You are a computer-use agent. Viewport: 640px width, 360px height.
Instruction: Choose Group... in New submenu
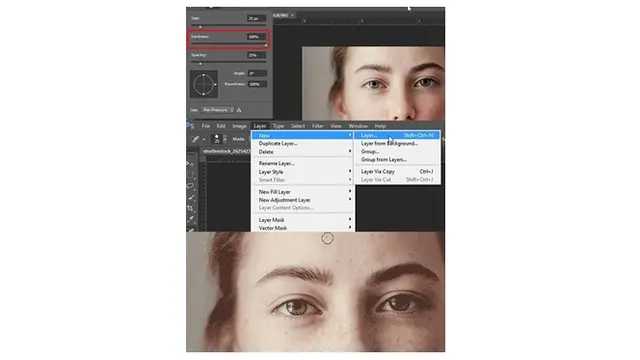(397, 151)
